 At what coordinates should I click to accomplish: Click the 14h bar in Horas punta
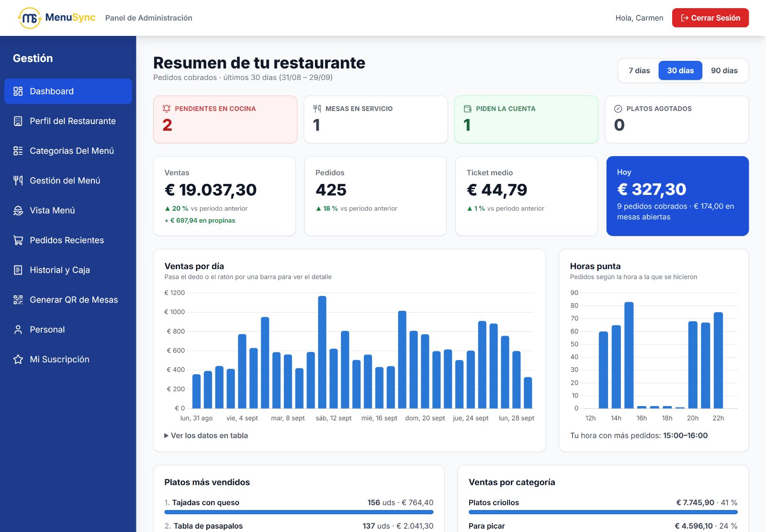(x=616, y=367)
